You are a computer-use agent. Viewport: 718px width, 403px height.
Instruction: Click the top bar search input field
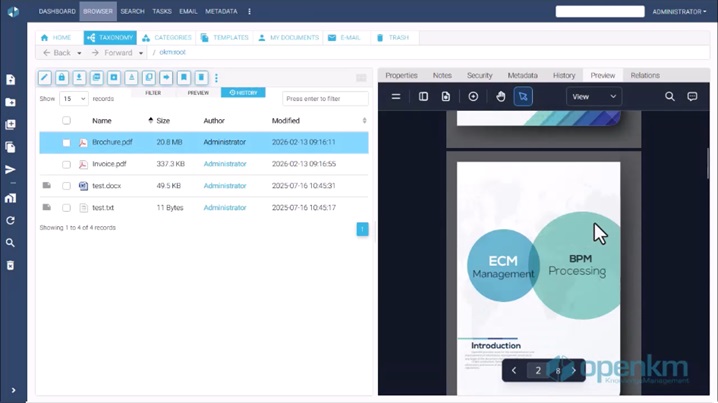coord(600,11)
